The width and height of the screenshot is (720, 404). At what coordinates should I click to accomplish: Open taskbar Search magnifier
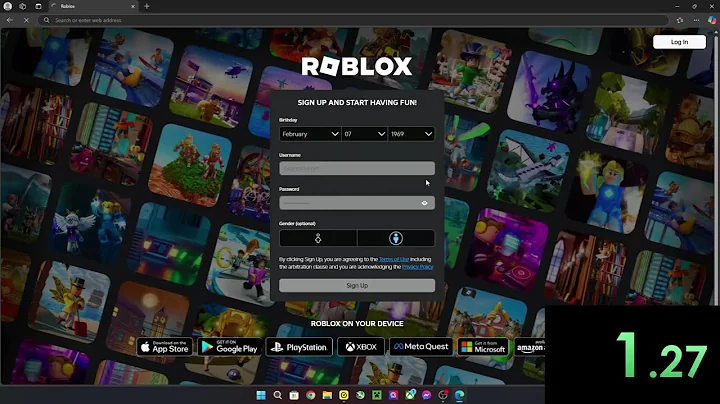(x=277, y=395)
